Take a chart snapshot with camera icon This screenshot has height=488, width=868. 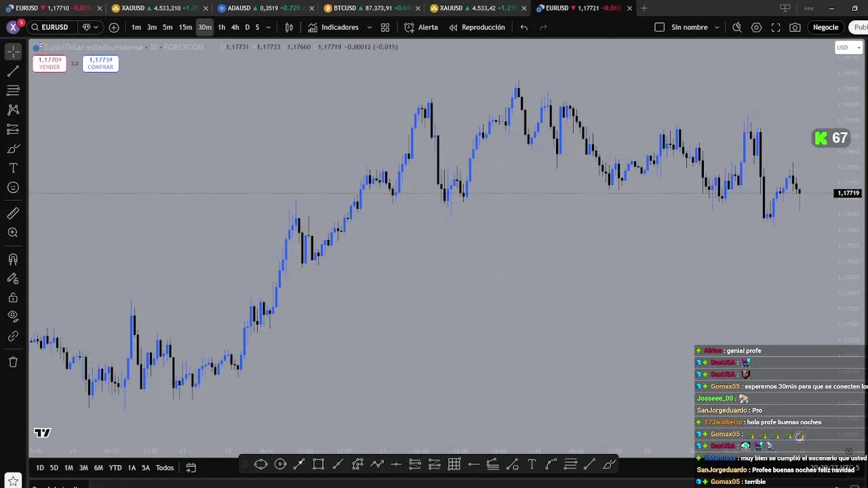tap(795, 27)
